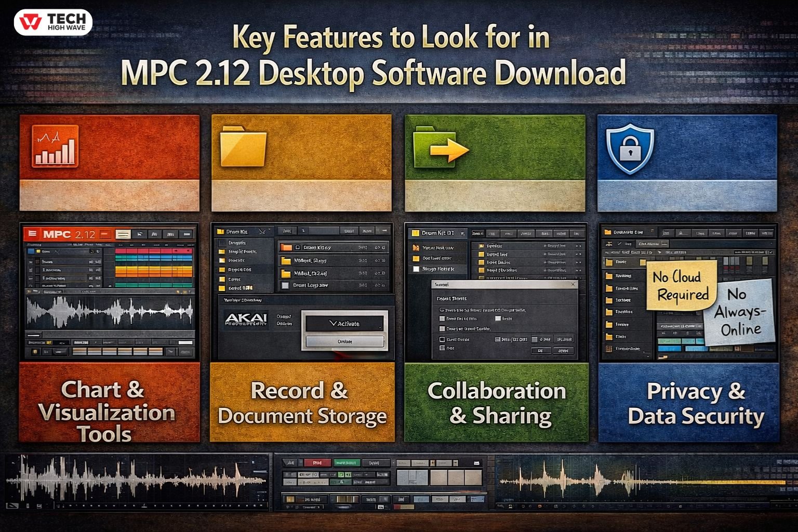The image size is (798, 532).
Task: Click the No Cloud Required sticky note
Action: coord(681,286)
